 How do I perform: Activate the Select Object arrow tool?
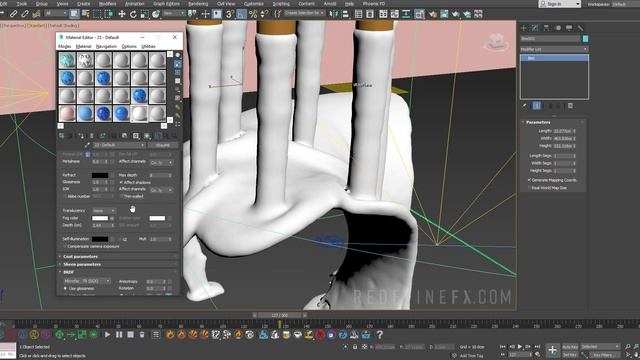(74, 14)
